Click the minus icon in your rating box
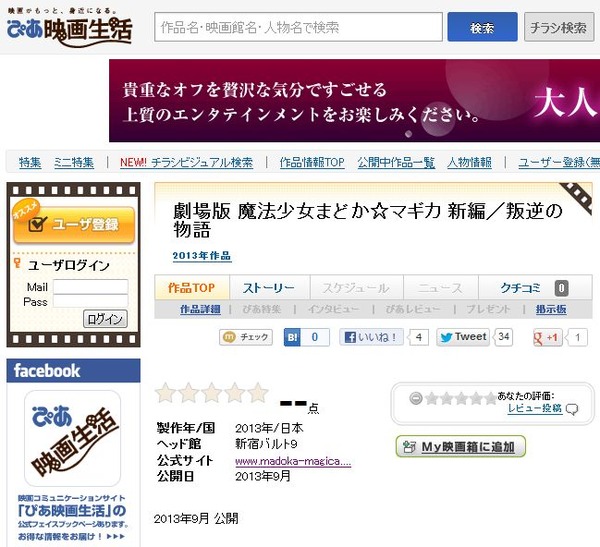The height and width of the screenshot is (547, 600). (416, 398)
